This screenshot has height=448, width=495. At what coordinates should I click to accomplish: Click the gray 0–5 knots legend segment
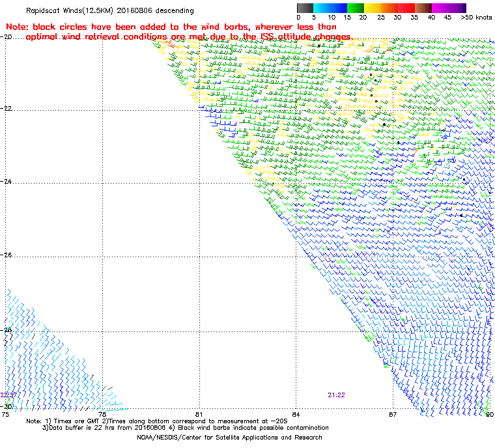pyautogui.click(x=305, y=8)
